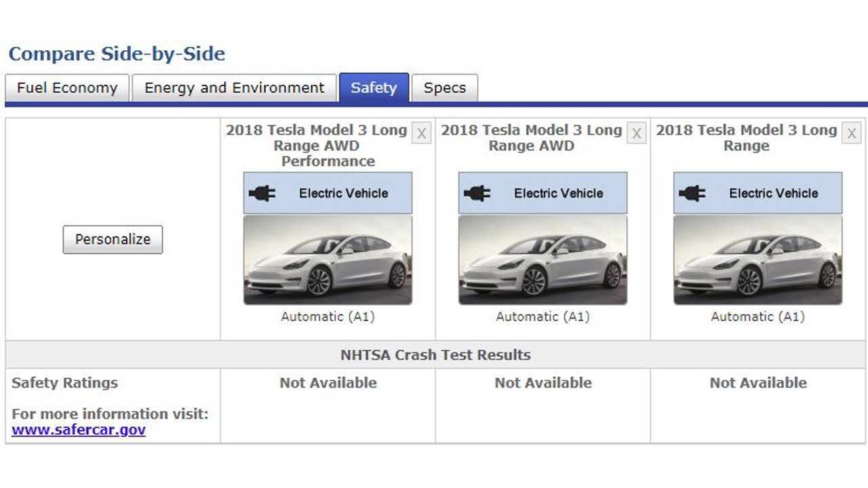
Task: Select the Safety tab
Action: tap(374, 88)
